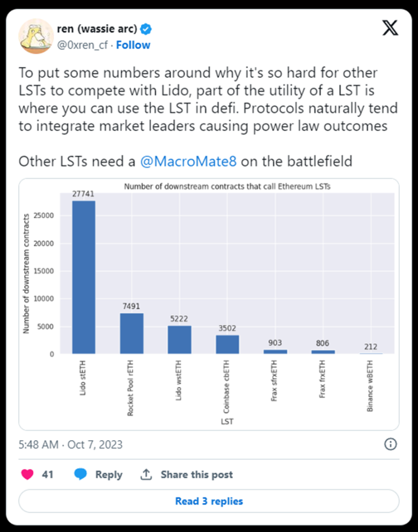Click the ren (wassie arc) display name
Image resolution: width=418 pixels, height=532 pixels.
97,29
